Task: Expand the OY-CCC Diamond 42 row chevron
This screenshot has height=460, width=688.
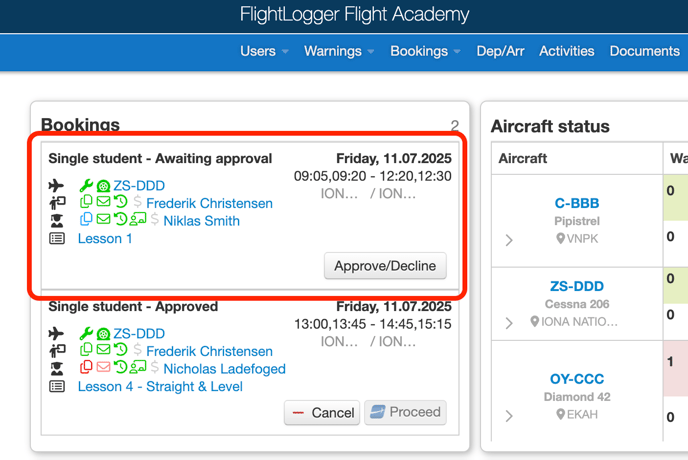Action: (x=509, y=416)
